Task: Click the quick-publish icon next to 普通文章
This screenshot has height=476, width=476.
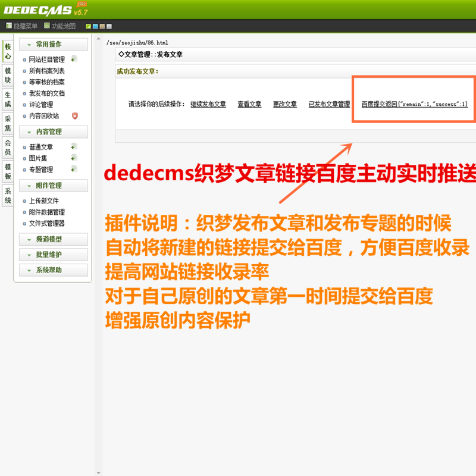Action: [x=74, y=146]
